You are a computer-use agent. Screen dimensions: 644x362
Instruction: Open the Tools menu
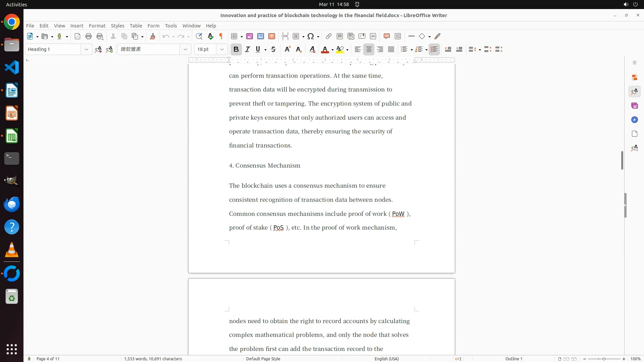click(x=171, y=26)
